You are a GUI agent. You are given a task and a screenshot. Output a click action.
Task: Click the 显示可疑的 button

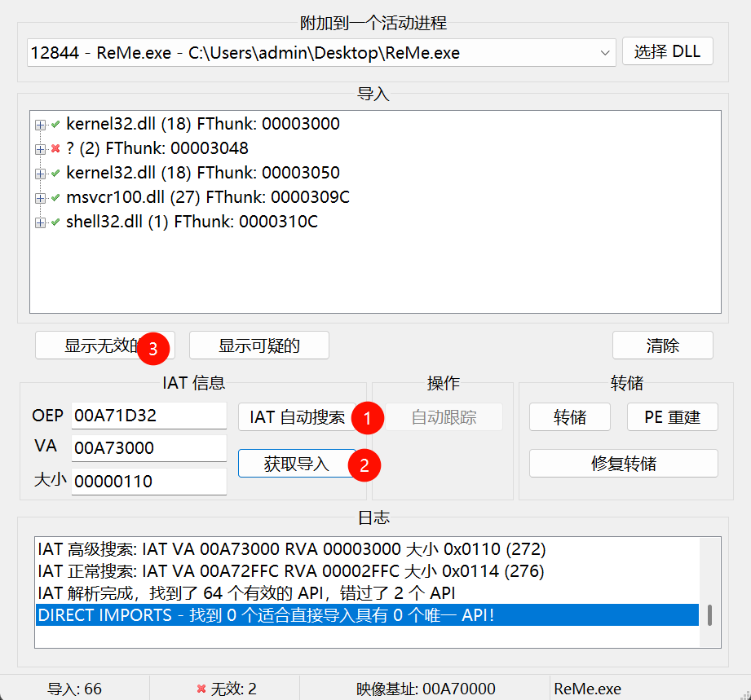pyautogui.click(x=259, y=346)
